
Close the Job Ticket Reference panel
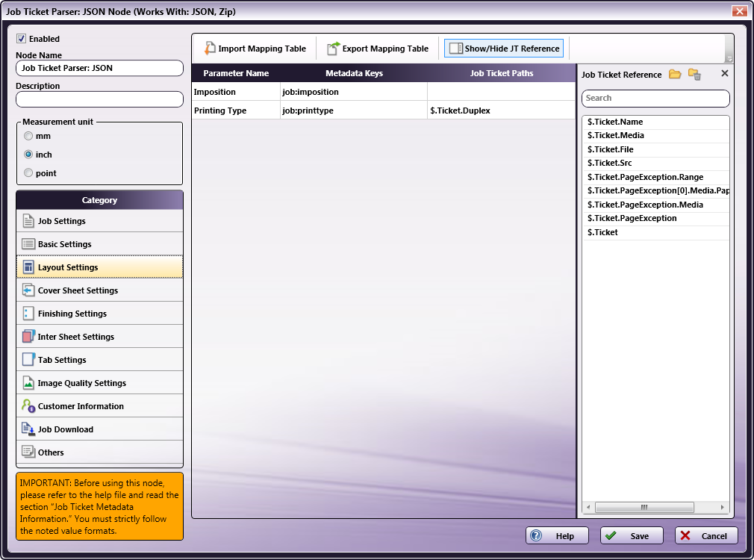click(725, 73)
